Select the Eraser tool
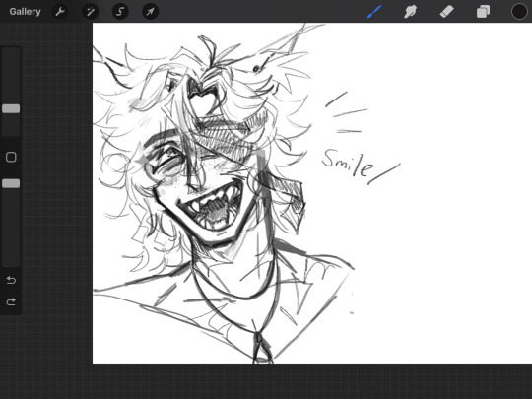 point(446,12)
